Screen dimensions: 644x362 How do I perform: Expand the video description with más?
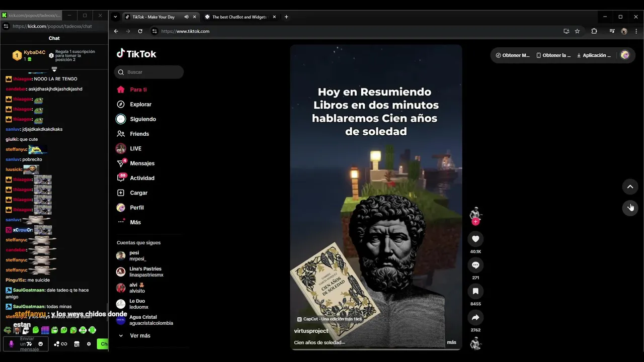451,342
